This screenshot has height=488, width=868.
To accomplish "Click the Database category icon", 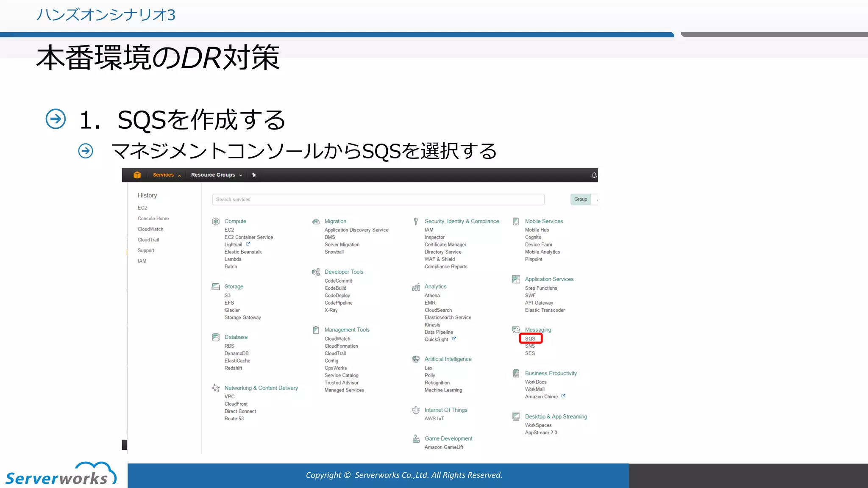I will point(216,337).
